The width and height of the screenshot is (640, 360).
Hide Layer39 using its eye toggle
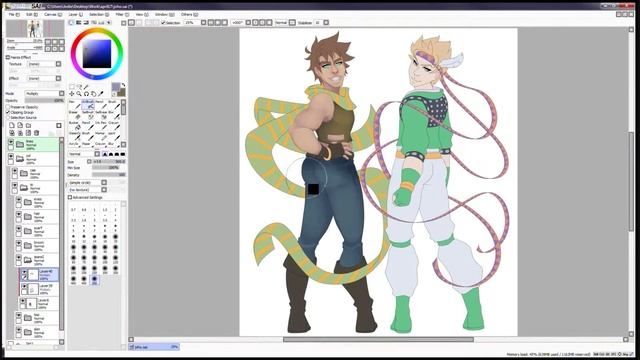point(24,287)
